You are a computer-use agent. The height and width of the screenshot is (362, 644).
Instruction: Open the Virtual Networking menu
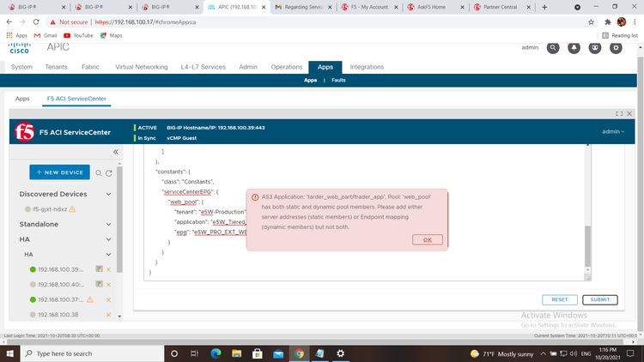tap(142, 67)
